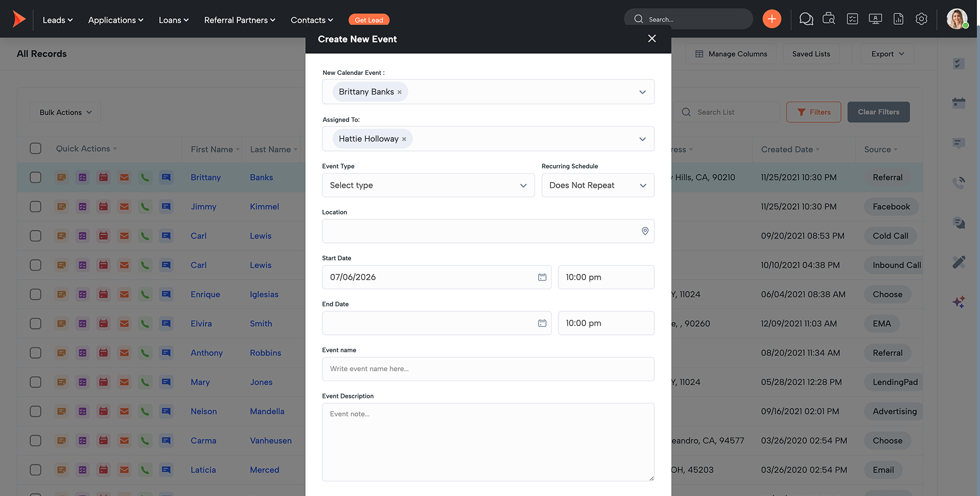Close the Create New Event dialog
The height and width of the screenshot is (496, 980).
point(652,39)
